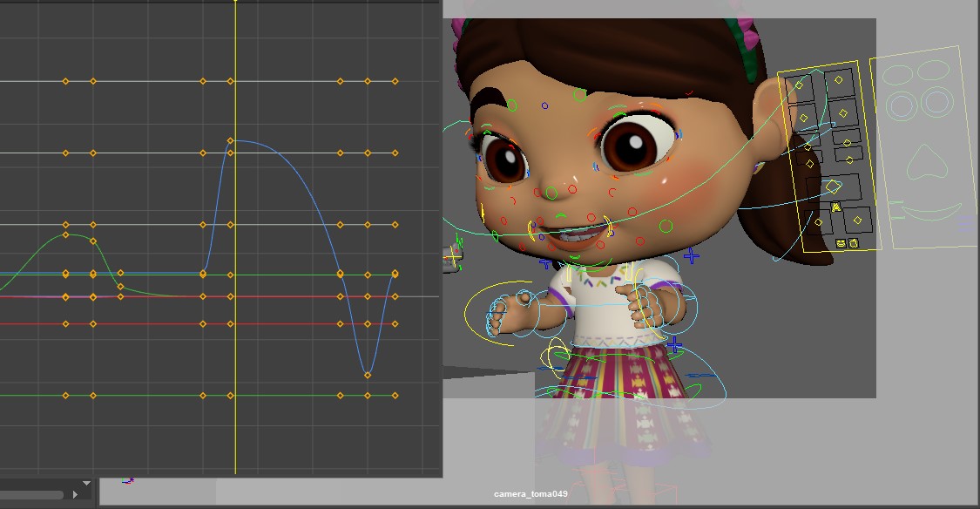Select the keyframe at the blue curve's lowest dip

point(368,375)
